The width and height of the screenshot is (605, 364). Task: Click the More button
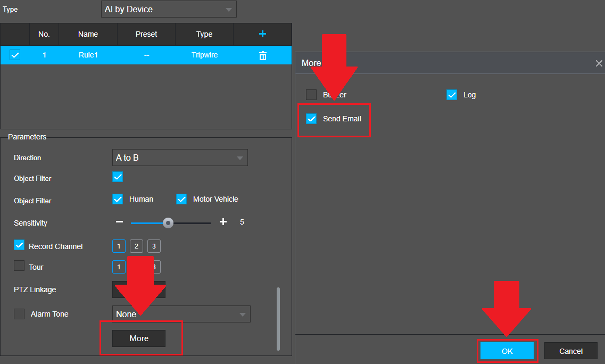pos(139,338)
